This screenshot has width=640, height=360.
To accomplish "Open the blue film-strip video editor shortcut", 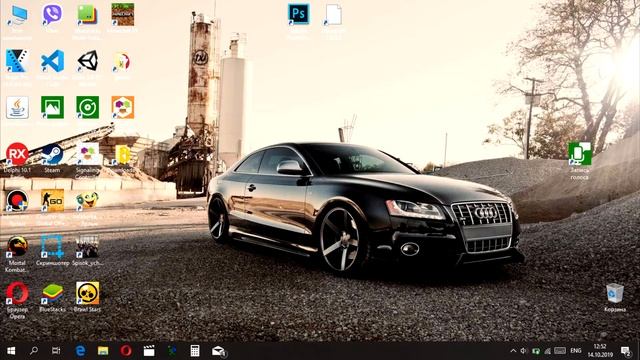I will [17, 61].
